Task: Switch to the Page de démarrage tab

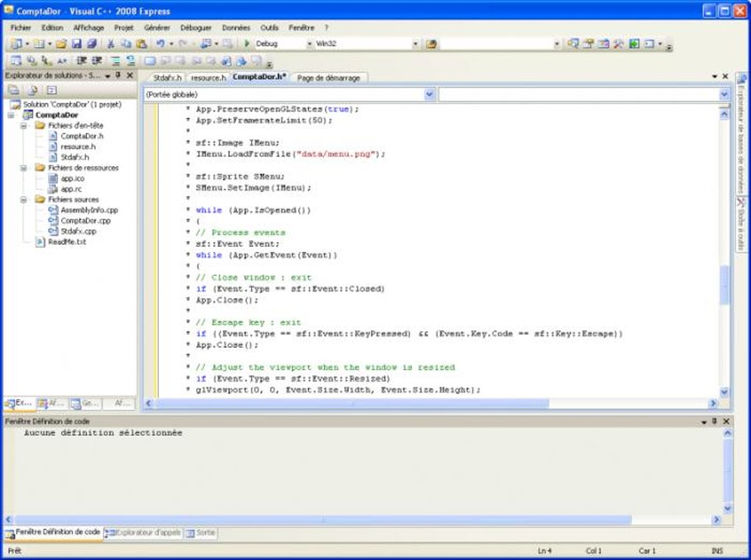Action: pos(328,77)
